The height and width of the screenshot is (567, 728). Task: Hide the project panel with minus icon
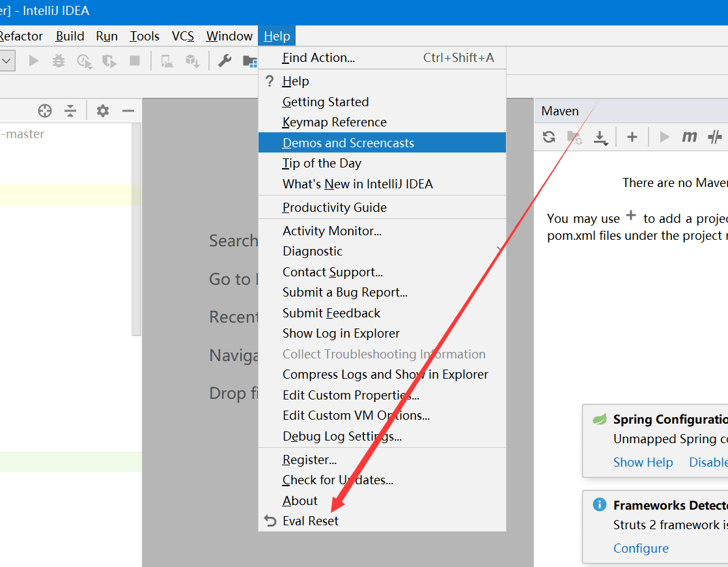pos(128,111)
